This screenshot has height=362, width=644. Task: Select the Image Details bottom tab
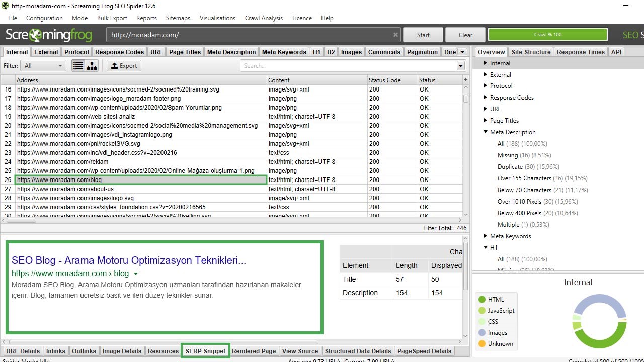pos(122,351)
